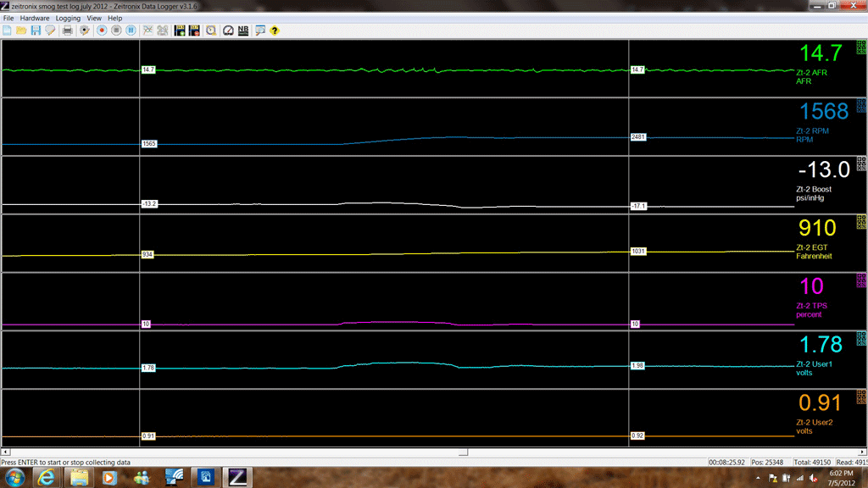Click the horizontal scrollbar thumb
This screenshot has width=868, height=488.
pos(464,452)
